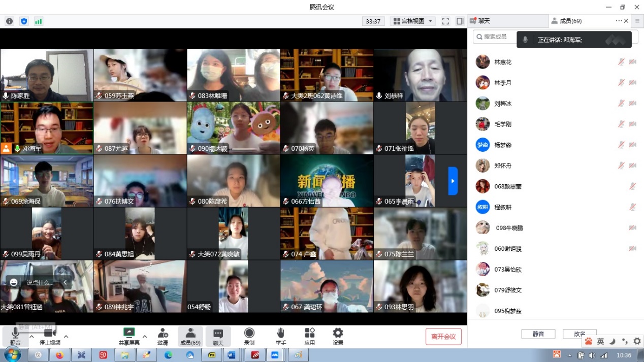
Task: Click the search members input field
Action: pos(495,37)
